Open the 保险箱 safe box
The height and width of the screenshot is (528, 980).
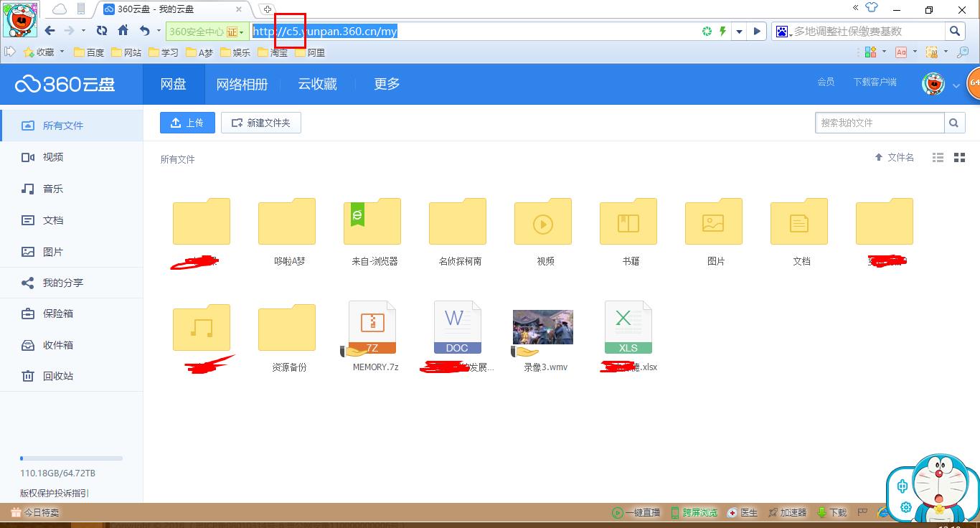coord(57,313)
